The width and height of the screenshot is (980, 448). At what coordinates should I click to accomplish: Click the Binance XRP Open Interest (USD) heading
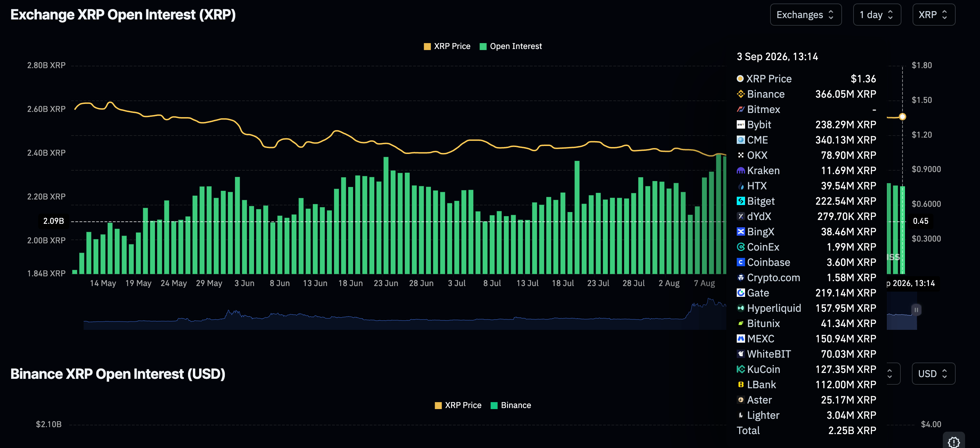pyautogui.click(x=117, y=374)
